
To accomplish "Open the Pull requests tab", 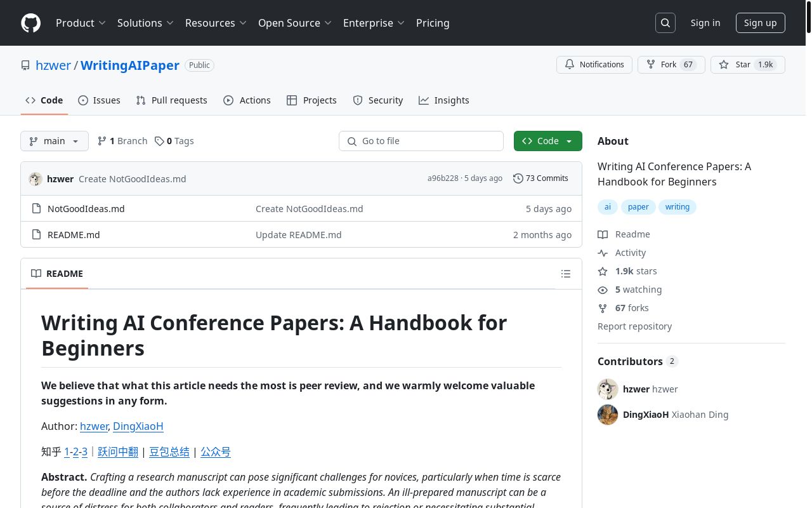I will pos(171,100).
